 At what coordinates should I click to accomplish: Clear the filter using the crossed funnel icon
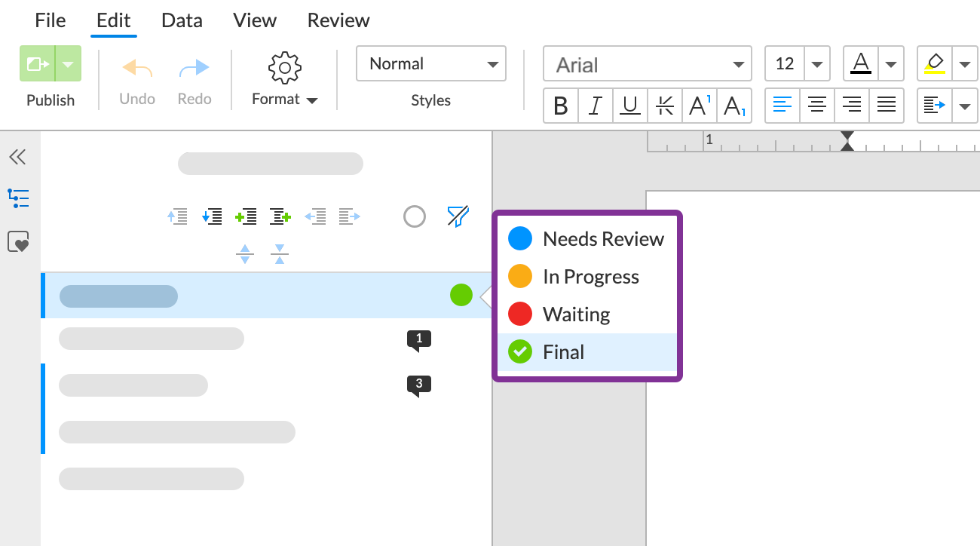pyautogui.click(x=458, y=216)
